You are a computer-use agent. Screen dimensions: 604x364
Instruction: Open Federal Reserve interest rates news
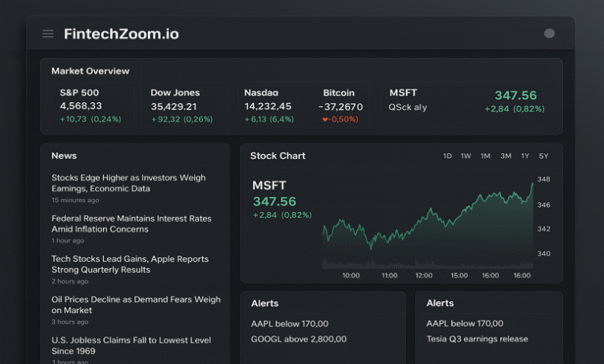(131, 224)
